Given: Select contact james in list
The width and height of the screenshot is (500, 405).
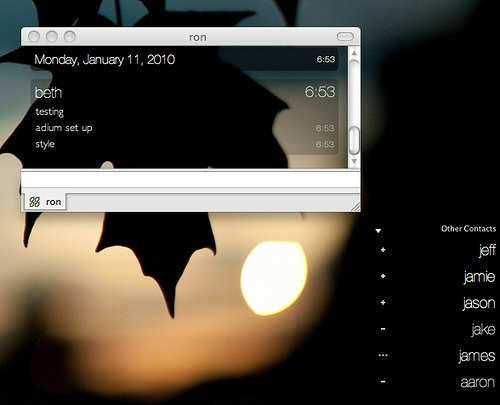Looking at the screenshot, I should (476, 356).
